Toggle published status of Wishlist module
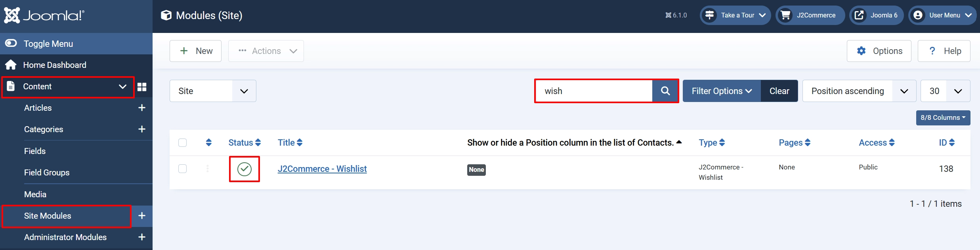 245,169
